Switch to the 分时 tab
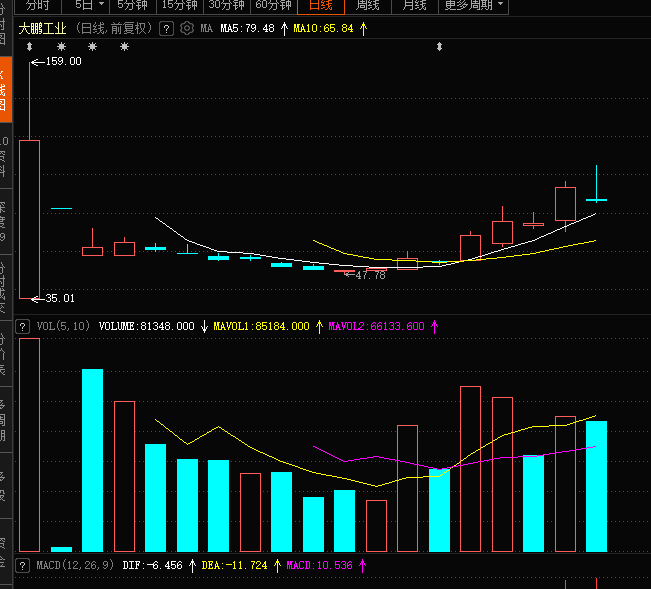The width and height of the screenshot is (651, 589). coord(38,6)
